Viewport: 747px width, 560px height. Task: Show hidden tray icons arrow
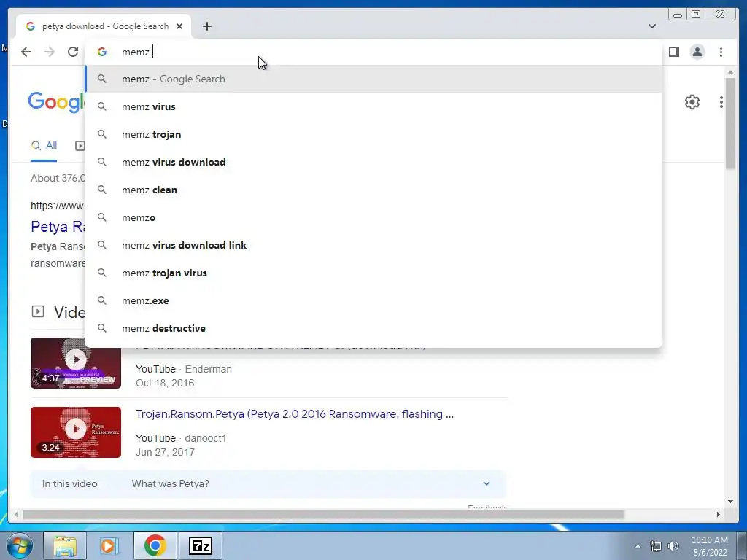638,546
